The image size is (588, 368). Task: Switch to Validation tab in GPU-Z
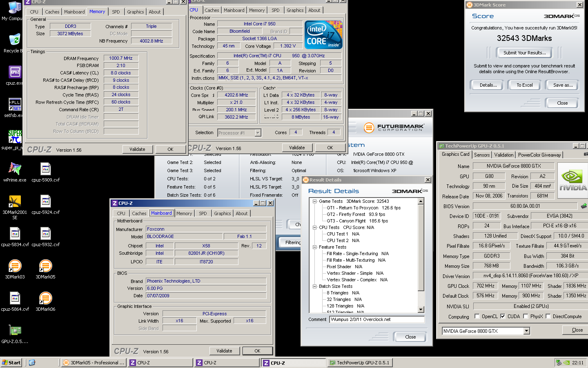(x=504, y=155)
